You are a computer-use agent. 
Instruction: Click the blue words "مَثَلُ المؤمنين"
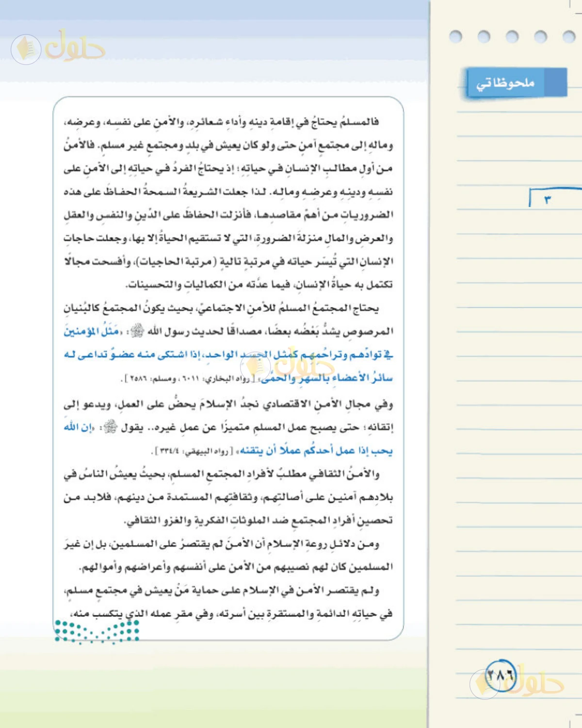pos(93,331)
